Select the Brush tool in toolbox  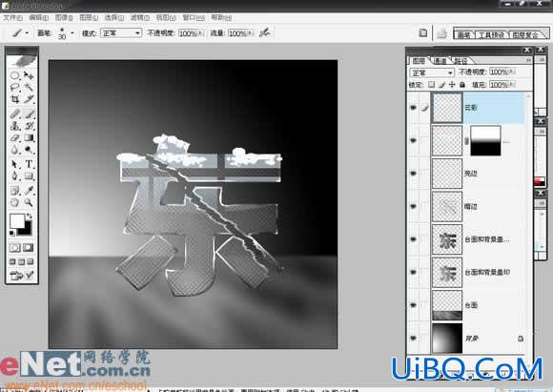coord(29,113)
